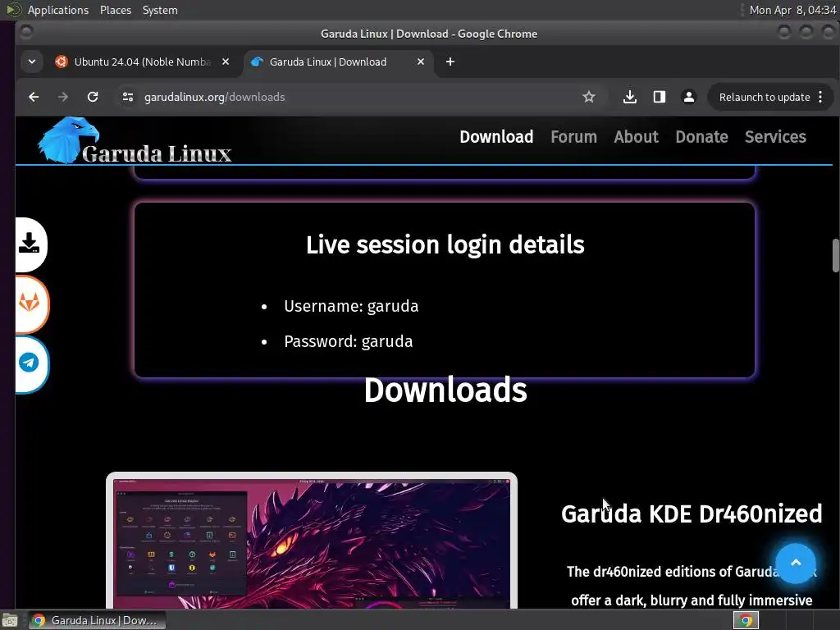Expand the tab search dropdown arrow

tap(32, 62)
